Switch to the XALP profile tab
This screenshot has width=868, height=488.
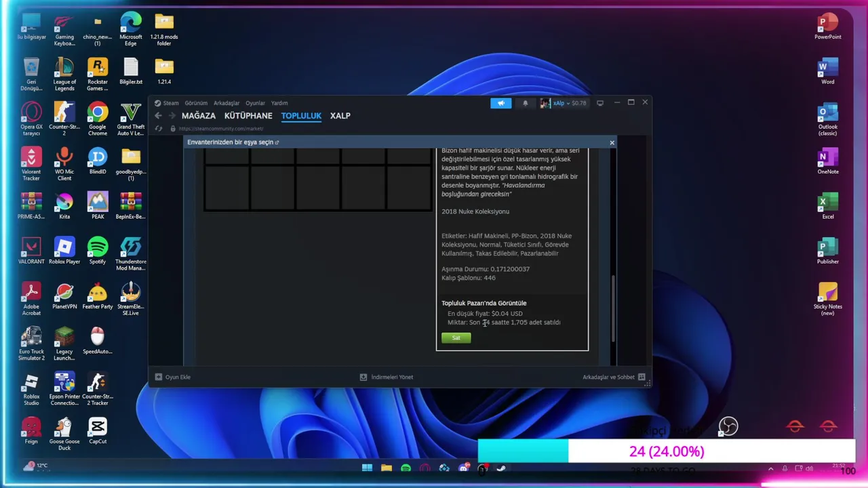coord(340,116)
